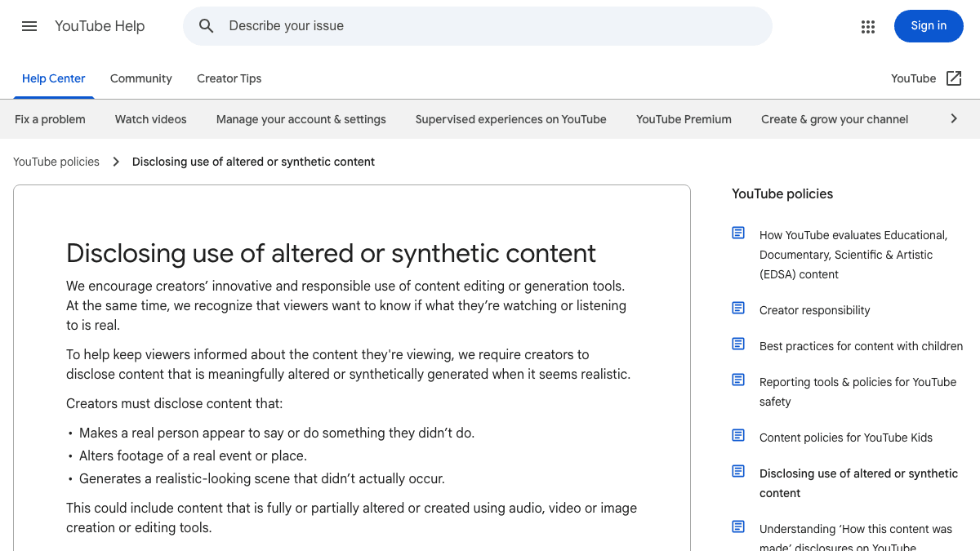Screen dimensions: 980x551
Task: Open How YouTube evaluates EDSA content link
Action: [x=853, y=255]
